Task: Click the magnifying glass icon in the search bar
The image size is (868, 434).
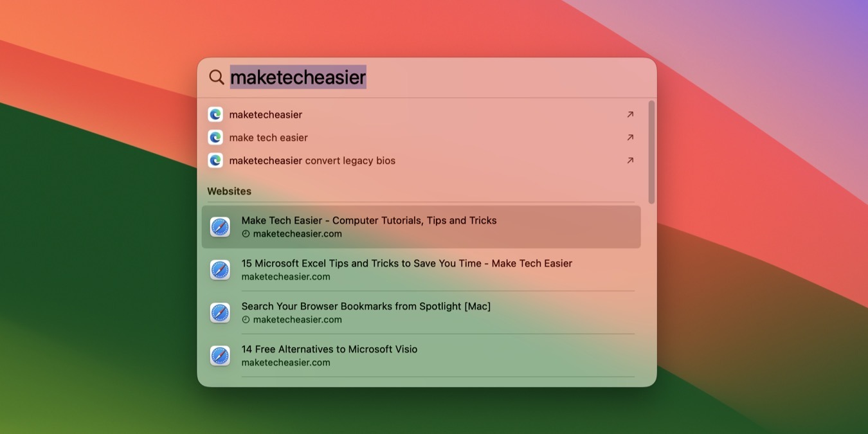Action: click(217, 77)
